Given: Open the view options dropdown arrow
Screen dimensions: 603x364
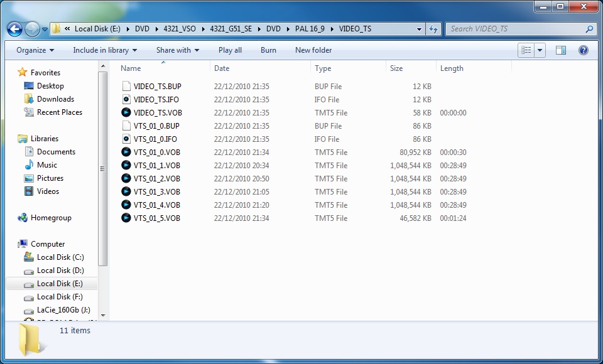Looking at the screenshot, I should pos(540,50).
